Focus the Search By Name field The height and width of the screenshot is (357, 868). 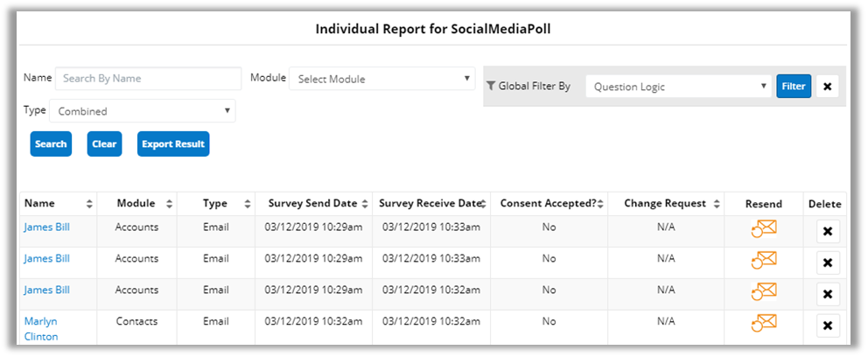pos(148,79)
